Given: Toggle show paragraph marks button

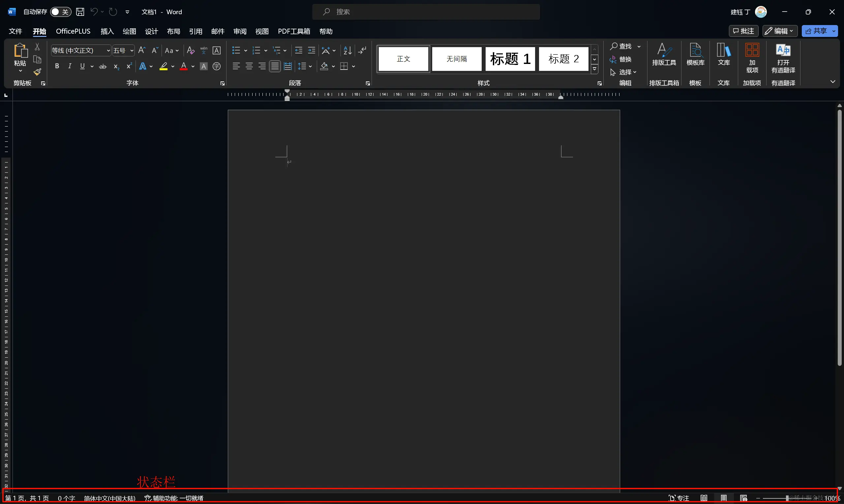Looking at the screenshot, I should (x=362, y=51).
